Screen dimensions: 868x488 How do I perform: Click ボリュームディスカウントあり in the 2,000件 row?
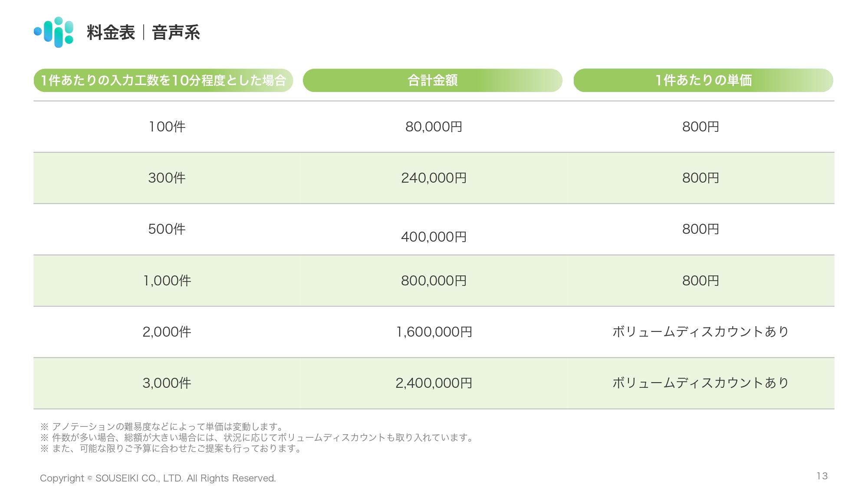click(x=700, y=332)
